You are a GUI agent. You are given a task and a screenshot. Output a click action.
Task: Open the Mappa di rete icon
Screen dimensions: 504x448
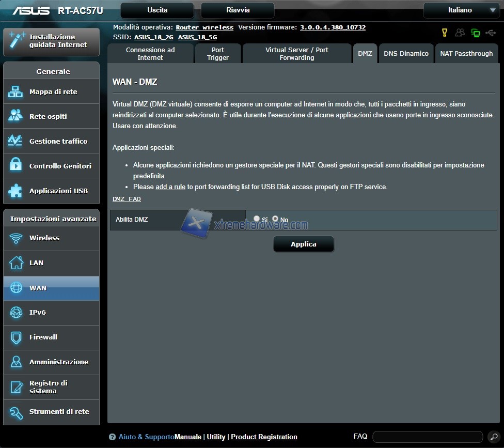tap(15, 92)
